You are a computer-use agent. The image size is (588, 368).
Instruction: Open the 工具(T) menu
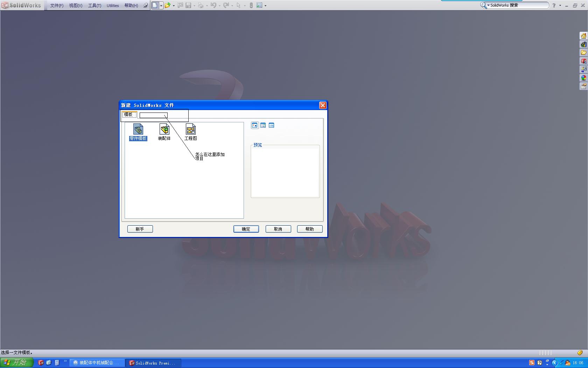click(x=94, y=6)
